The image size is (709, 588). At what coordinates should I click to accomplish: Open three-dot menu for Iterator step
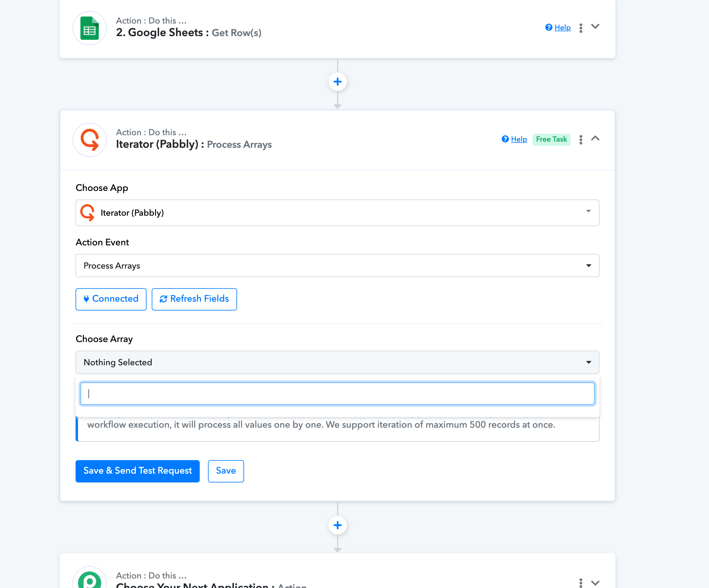pyautogui.click(x=581, y=140)
